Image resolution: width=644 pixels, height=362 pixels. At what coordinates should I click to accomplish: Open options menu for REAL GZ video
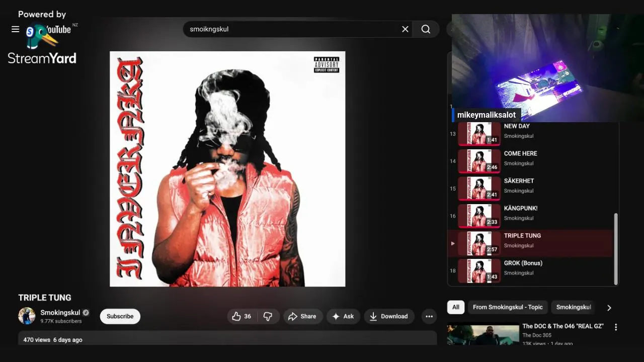point(616,327)
